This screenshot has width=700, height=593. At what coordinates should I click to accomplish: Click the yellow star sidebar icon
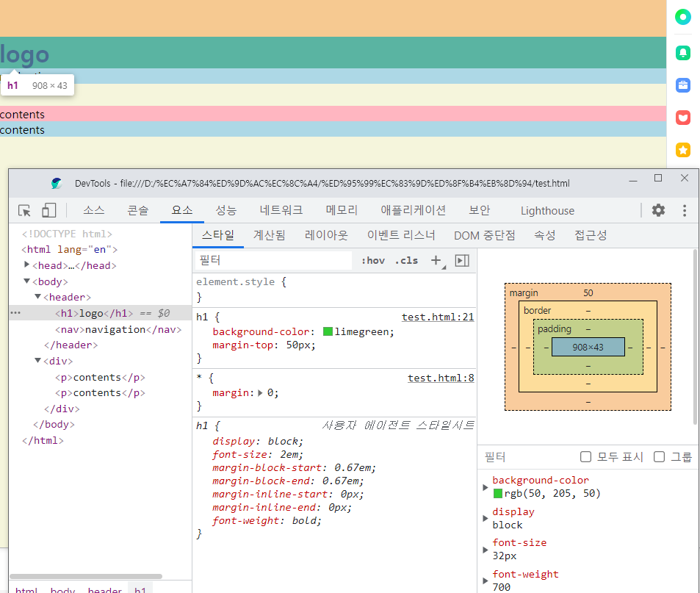tap(682, 150)
